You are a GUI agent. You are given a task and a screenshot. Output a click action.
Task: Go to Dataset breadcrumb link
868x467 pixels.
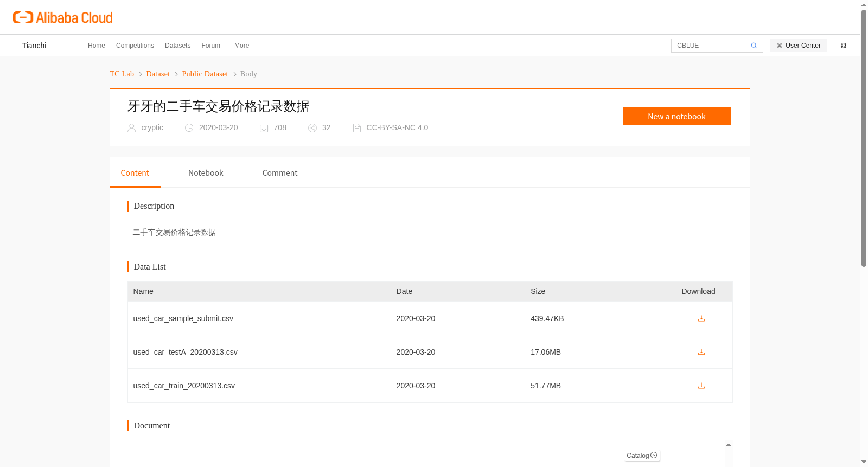158,74
